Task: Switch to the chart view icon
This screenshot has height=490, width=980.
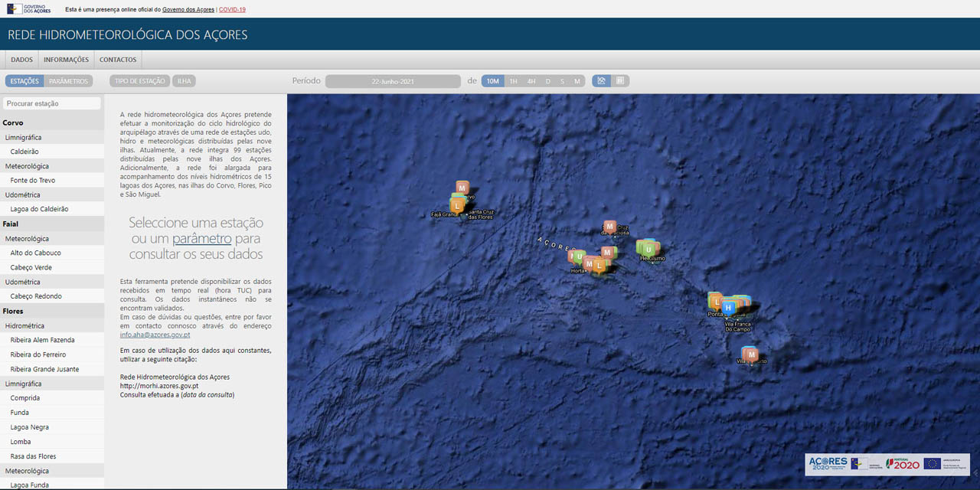Action: tap(602, 81)
